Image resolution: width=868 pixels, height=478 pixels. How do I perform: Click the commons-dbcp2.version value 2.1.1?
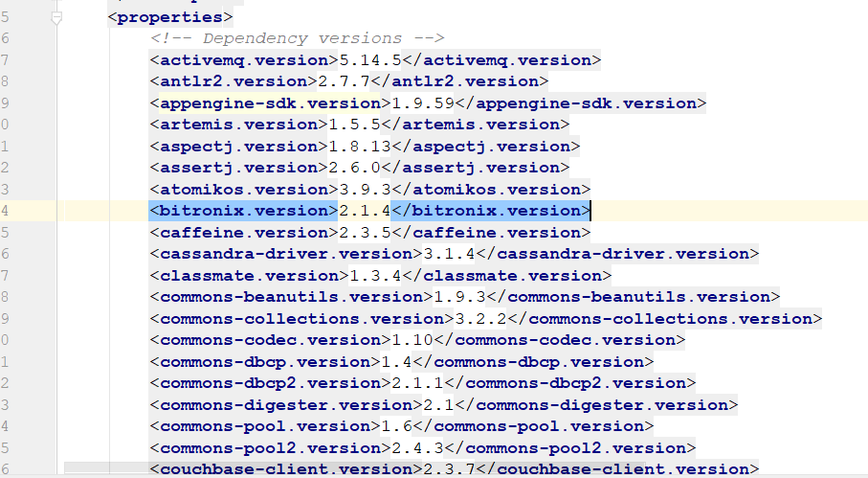click(x=417, y=383)
